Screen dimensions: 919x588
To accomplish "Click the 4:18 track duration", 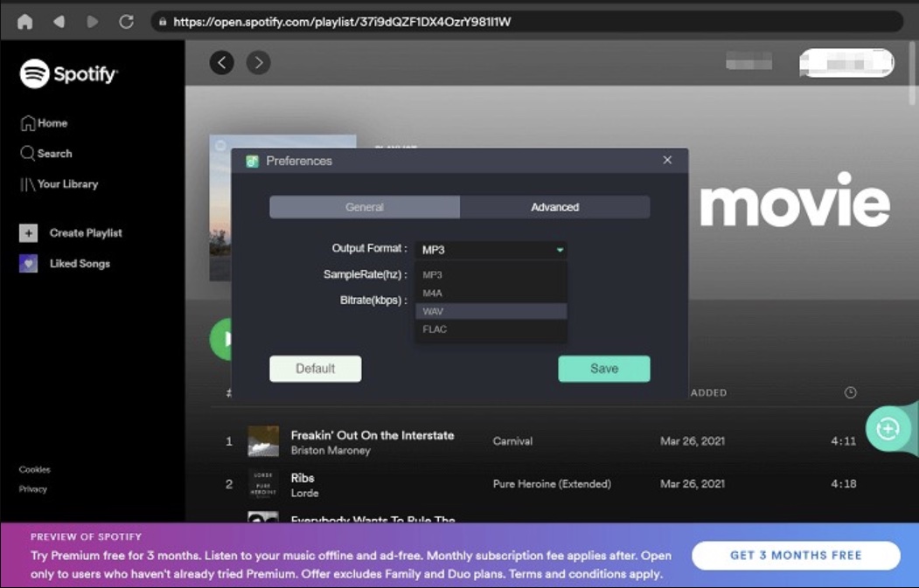I will click(844, 484).
